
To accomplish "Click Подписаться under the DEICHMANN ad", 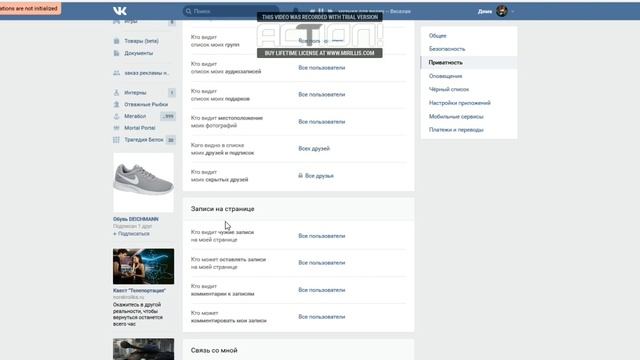I will (x=131, y=234).
